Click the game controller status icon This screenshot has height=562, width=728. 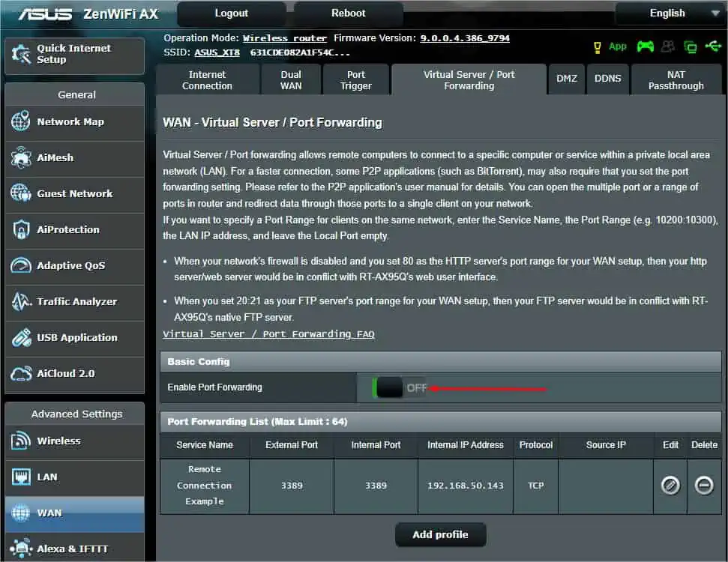point(646,46)
